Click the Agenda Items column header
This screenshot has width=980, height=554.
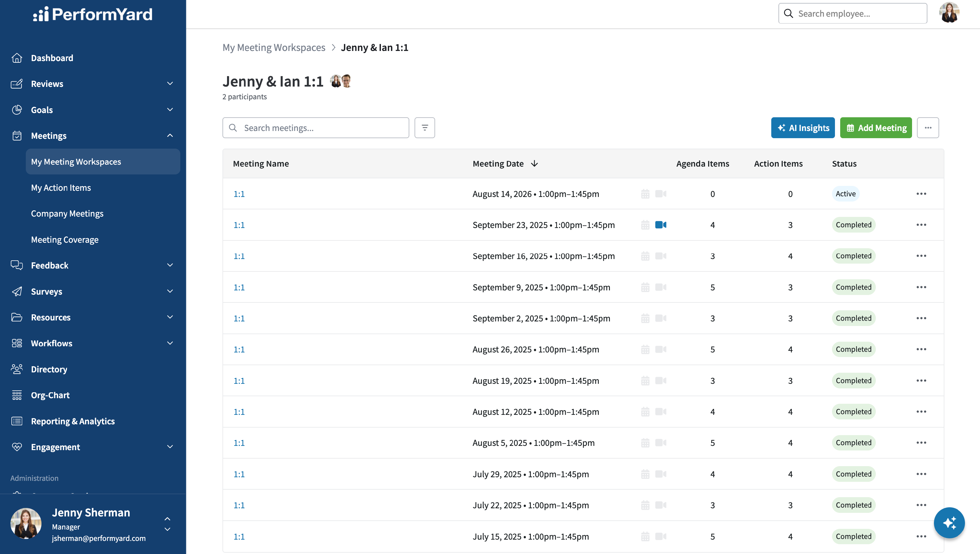pos(702,164)
